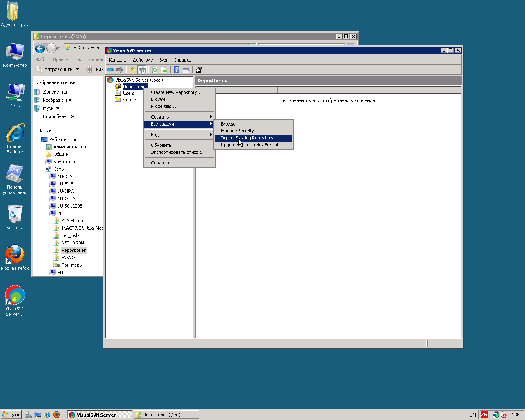
Task: Click the Up One Level folder icon
Action: (x=132, y=70)
